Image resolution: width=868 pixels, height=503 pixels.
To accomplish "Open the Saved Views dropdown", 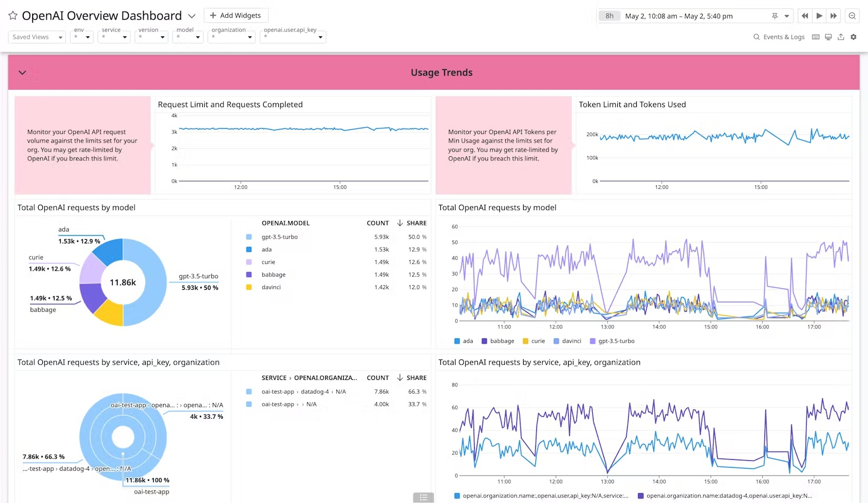I will click(x=36, y=37).
